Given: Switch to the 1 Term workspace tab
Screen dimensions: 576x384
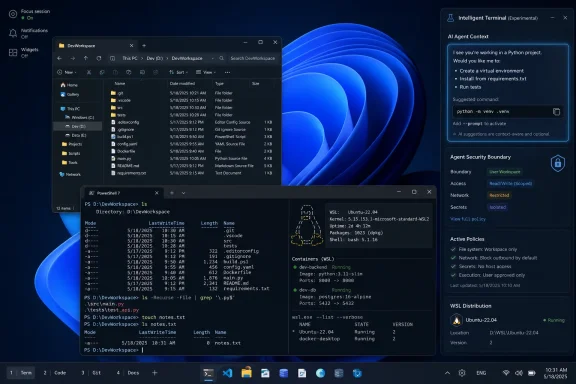Looking at the screenshot, I should tap(21, 373).
